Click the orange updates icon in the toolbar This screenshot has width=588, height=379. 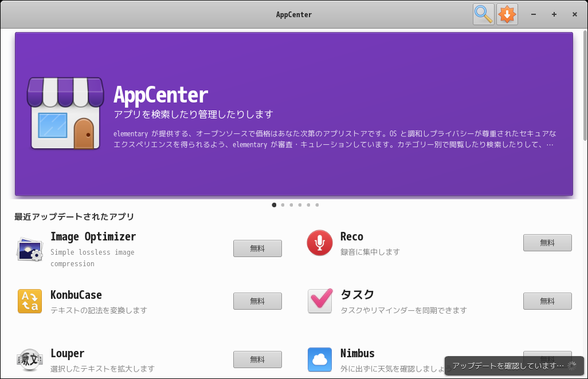coord(507,14)
